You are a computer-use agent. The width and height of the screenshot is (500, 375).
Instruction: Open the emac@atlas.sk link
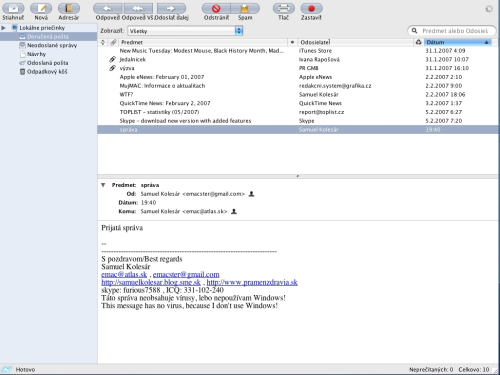124,274
